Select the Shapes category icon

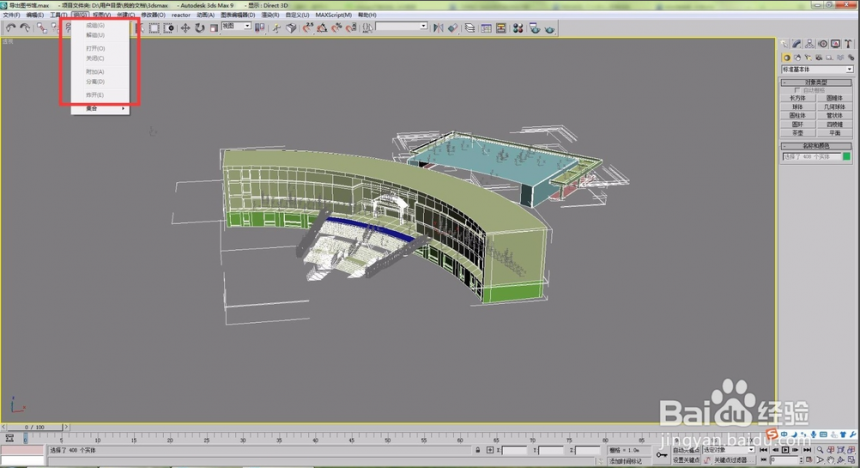(797, 58)
